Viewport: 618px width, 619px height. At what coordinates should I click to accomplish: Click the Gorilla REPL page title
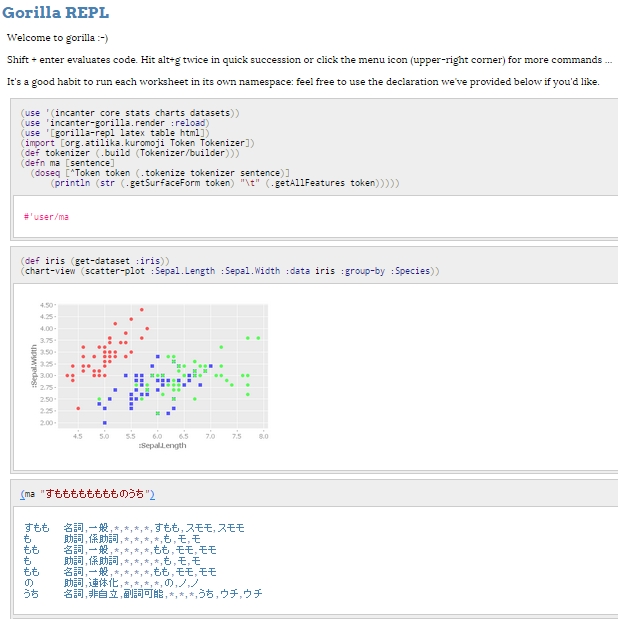pyautogui.click(x=55, y=13)
